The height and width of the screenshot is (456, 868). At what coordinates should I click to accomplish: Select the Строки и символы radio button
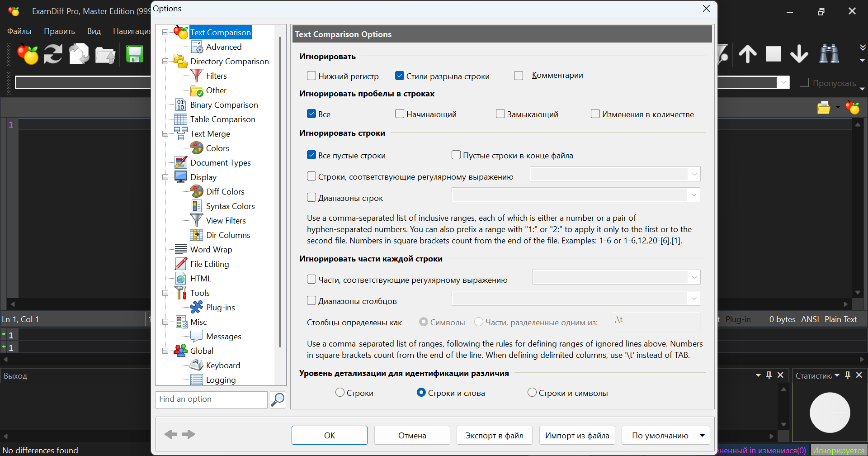(532, 393)
